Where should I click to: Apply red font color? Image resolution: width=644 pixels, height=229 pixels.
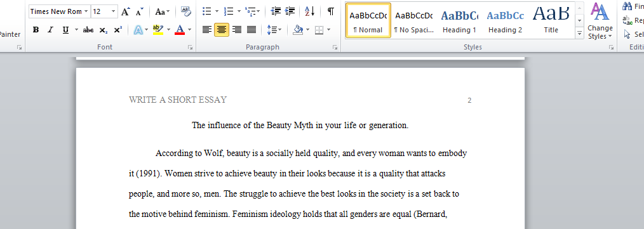click(x=180, y=30)
